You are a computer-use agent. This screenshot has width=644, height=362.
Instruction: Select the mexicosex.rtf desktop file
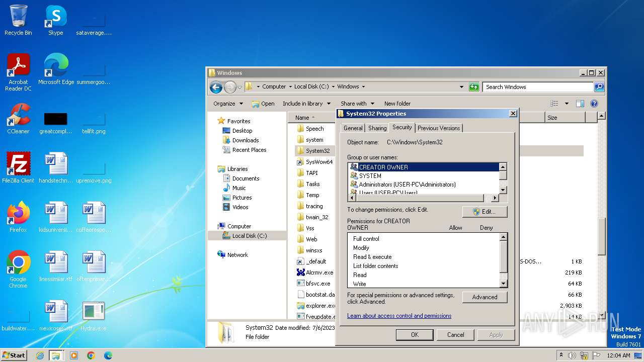tap(56, 316)
